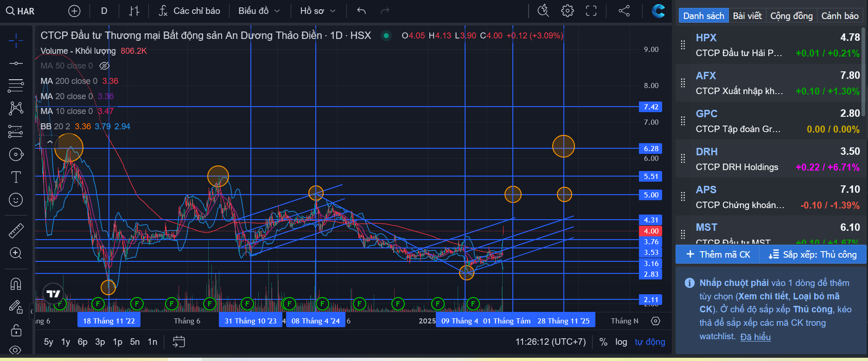Activate the zoom in tool
Viewport: 868px width, 361px height.
(x=16, y=253)
